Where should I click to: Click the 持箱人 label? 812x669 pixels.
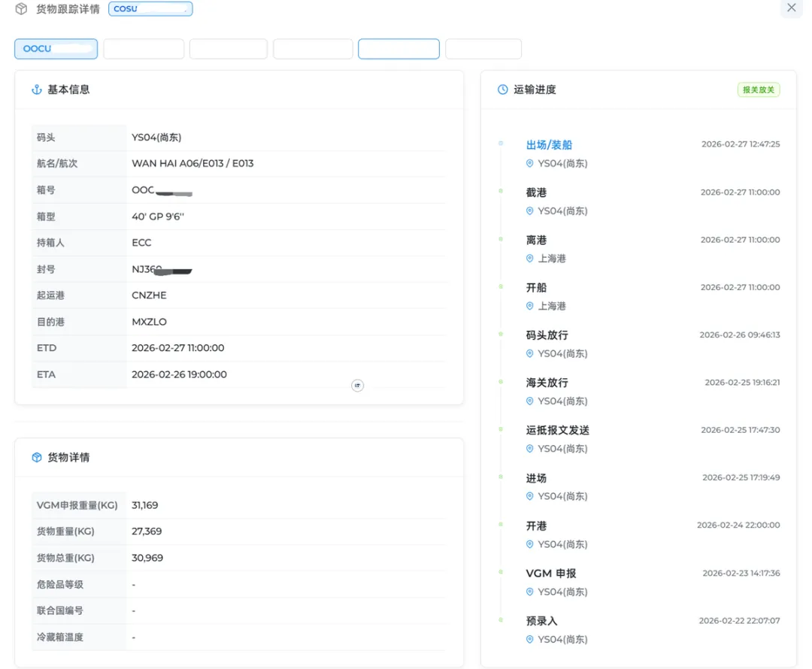click(x=51, y=243)
